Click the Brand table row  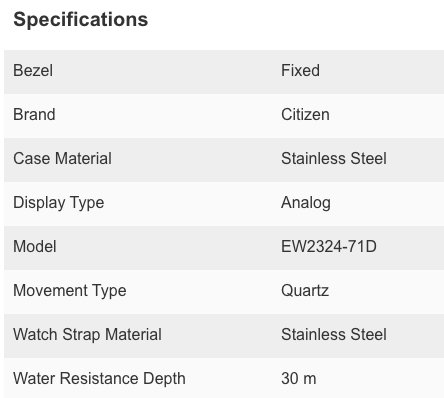coord(224,116)
